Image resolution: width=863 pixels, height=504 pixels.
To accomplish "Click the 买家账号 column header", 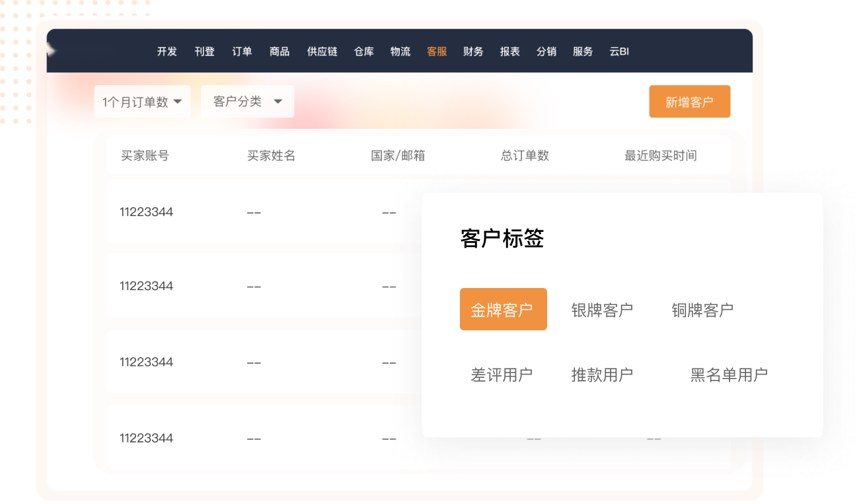I will (x=145, y=156).
